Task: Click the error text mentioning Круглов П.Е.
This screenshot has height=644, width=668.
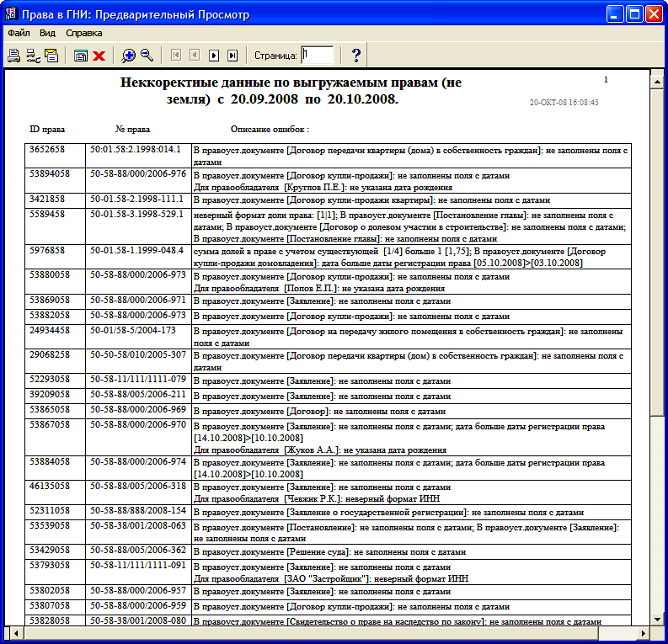Action: [x=323, y=187]
